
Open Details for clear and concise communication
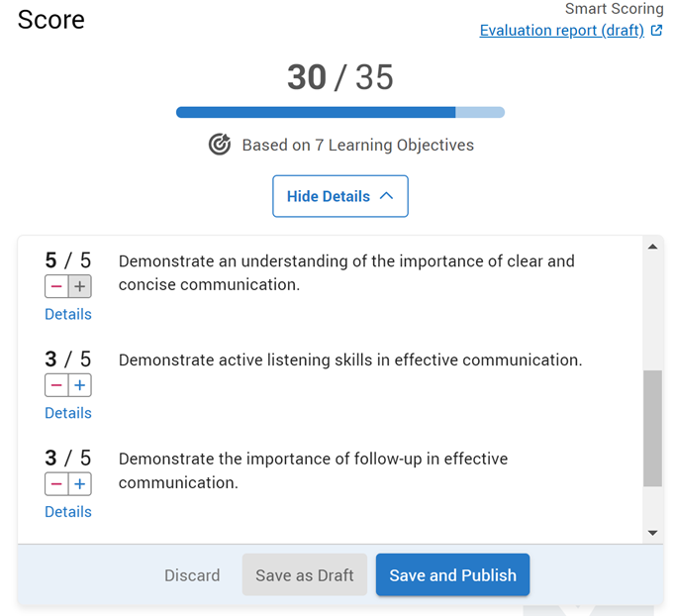tap(68, 315)
